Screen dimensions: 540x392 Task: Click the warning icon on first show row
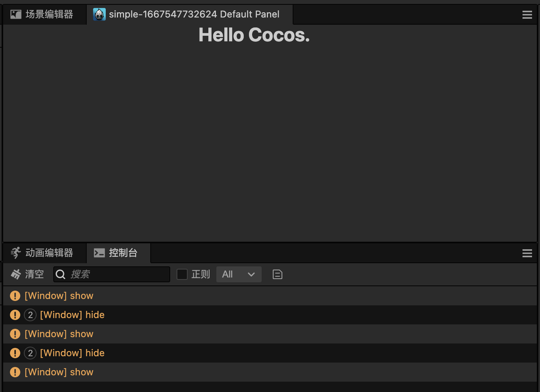point(15,296)
